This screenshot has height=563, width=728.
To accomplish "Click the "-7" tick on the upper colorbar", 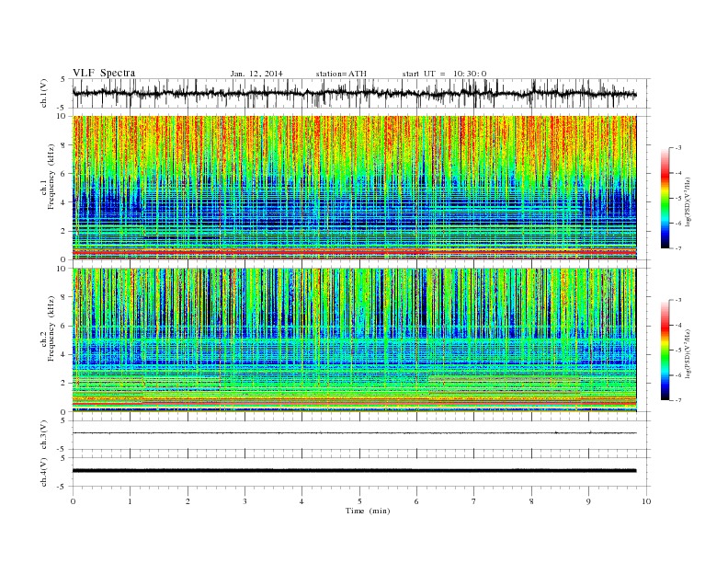I will pos(677,248).
